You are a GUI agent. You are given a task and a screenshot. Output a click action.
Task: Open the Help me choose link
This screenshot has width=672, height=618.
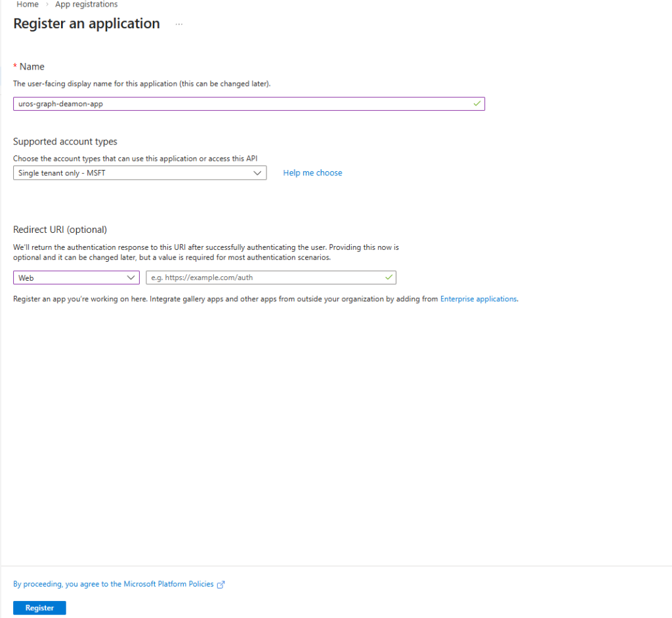point(312,173)
